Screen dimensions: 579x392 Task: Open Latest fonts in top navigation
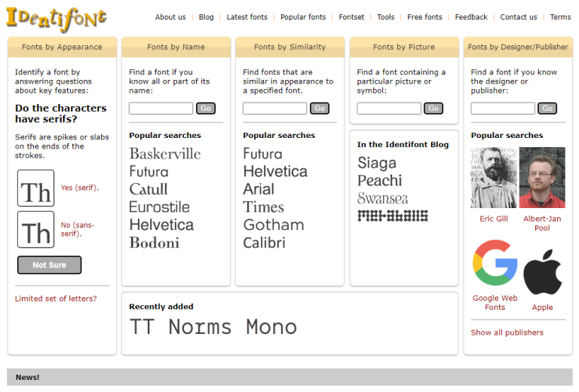pyautogui.click(x=247, y=17)
